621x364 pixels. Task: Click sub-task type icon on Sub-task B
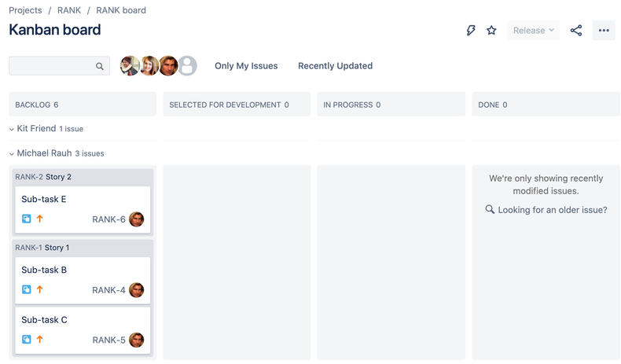point(26,289)
